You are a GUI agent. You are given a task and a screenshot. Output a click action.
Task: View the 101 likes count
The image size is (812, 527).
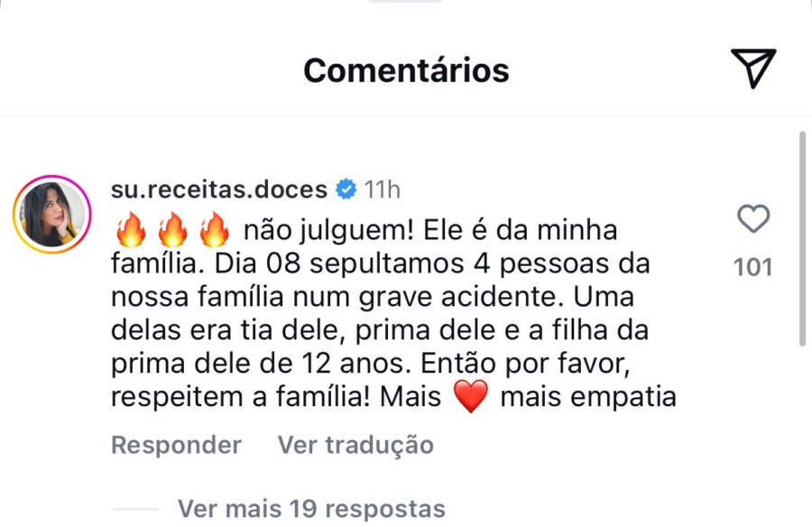(753, 267)
